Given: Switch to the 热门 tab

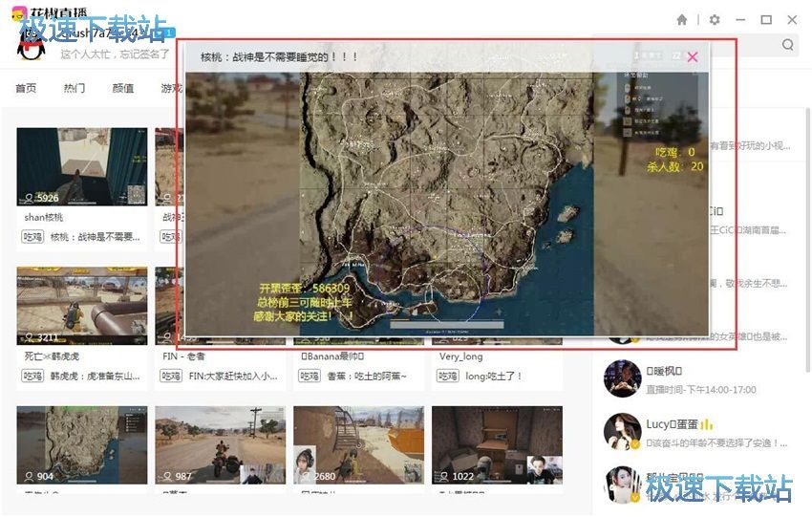Looking at the screenshot, I should (75, 88).
